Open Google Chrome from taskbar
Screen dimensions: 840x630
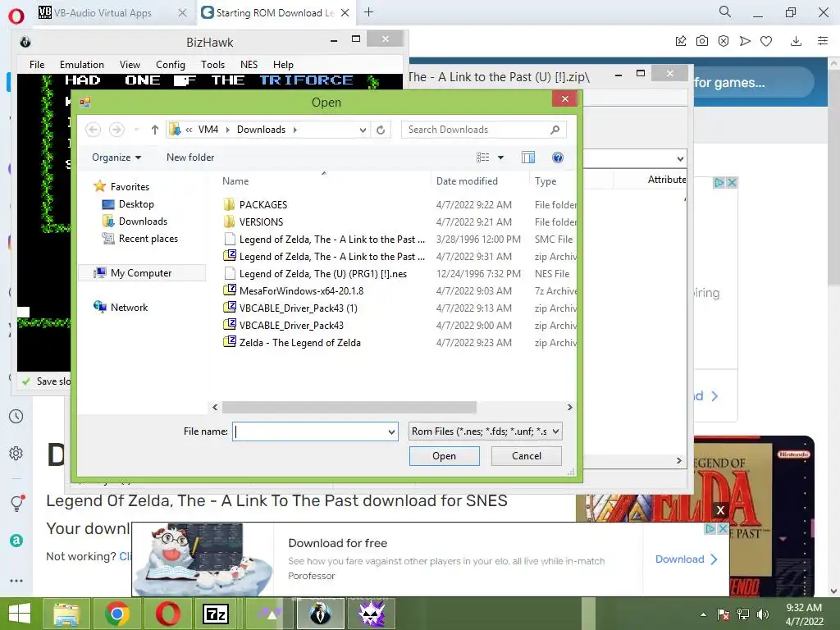[x=116, y=614]
